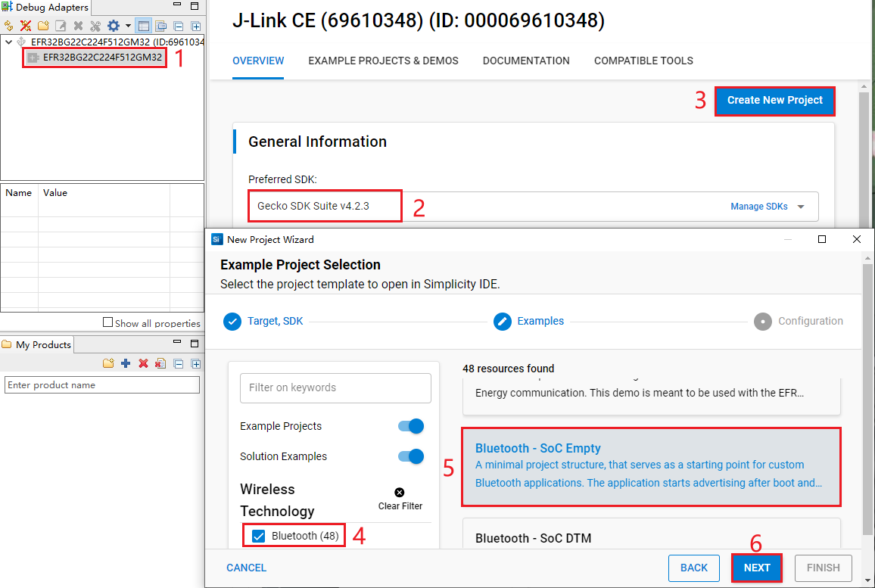Expand all items in Debug Adapters
The width and height of the screenshot is (875, 588).
197,25
